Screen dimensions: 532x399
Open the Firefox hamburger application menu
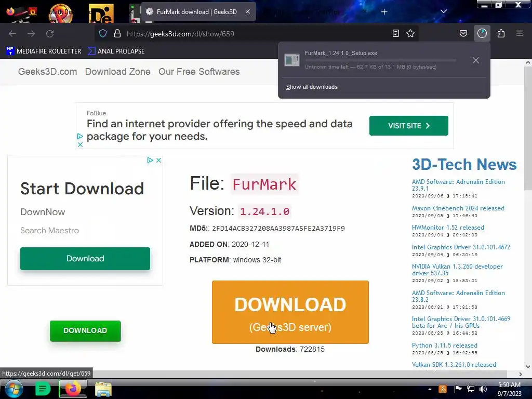point(520,33)
